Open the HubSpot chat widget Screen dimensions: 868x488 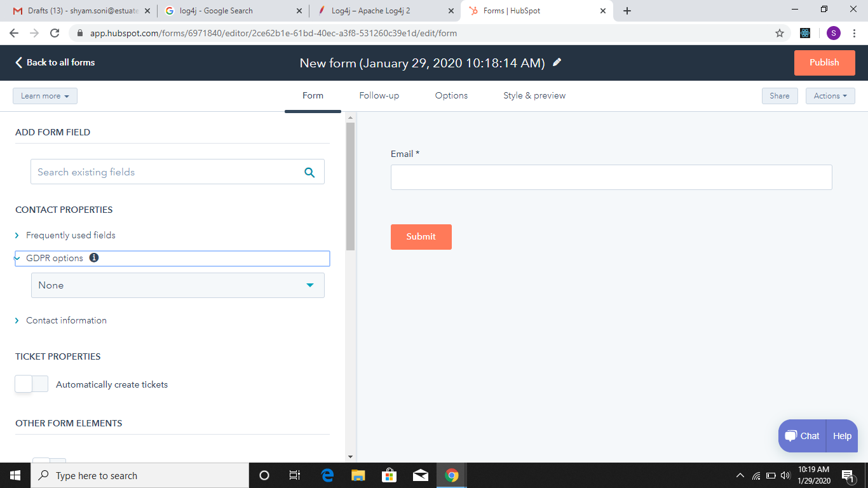tap(801, 436)
